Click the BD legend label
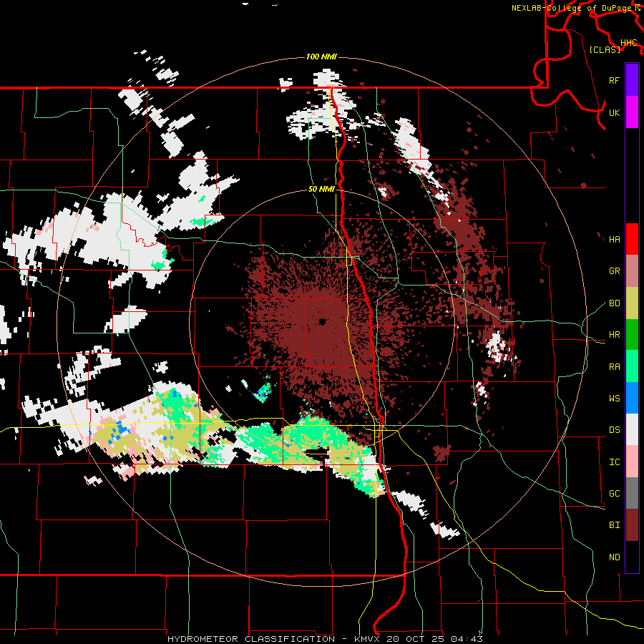 pyautogui.click(x=615, y=303)
